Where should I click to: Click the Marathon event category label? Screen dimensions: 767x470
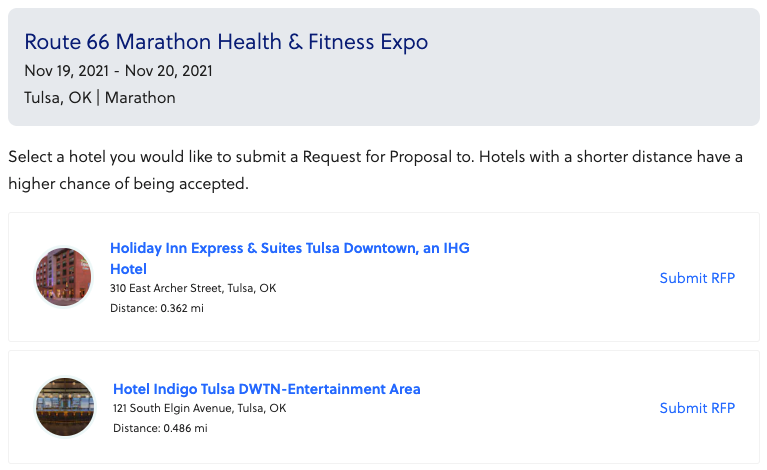pos(140,98)
